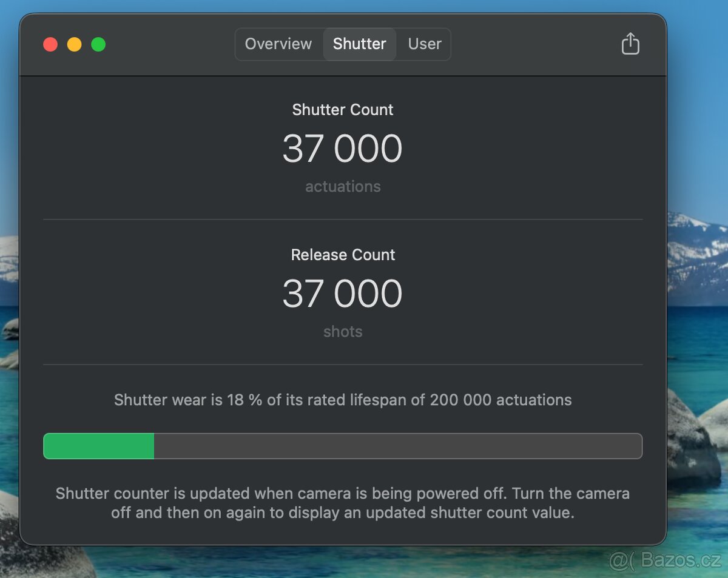The width and height of the screenshot is (728, 578).
Task: Select the 37 000 shots value
Action: tap(342, 294)
